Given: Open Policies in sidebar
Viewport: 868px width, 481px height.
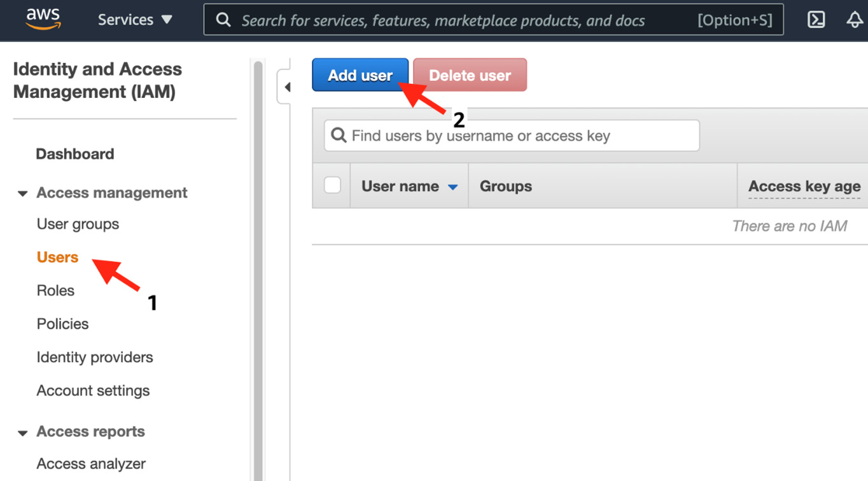Looking at the screenshot, I should (62, 324).
